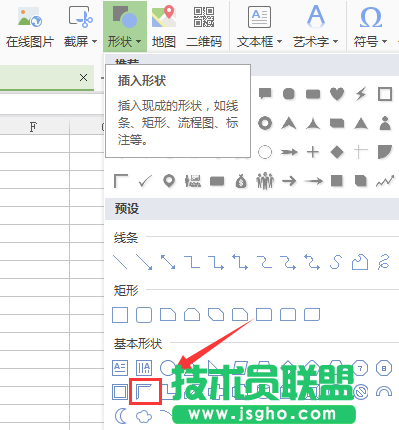This screenshot has height=430, width=399.
Task: Select the frame shape in 基本形状
Action: 120,392
